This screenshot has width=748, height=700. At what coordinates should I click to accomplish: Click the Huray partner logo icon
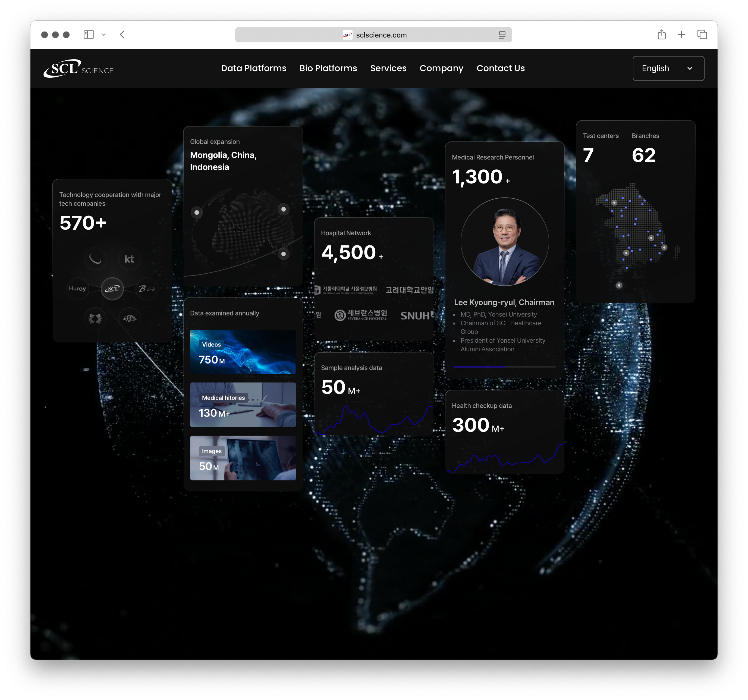tap(77, 289)
